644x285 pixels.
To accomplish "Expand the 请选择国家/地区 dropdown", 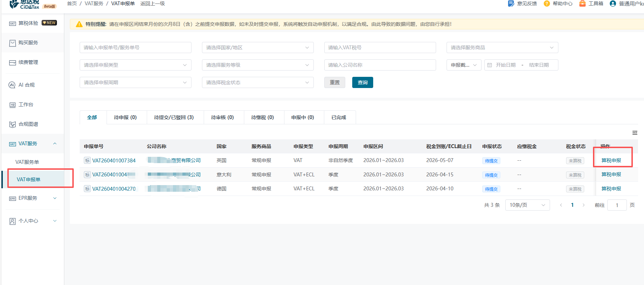I will pyautogui.click(x=258, y=47).
